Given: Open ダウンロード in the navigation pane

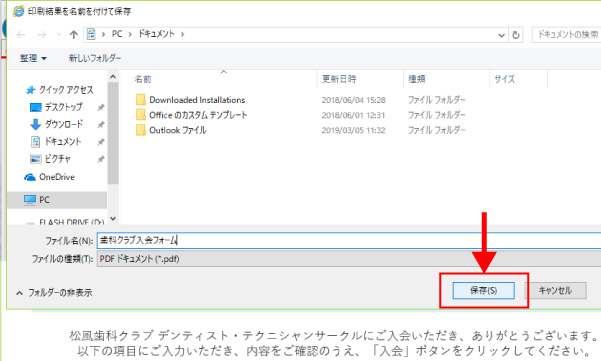Looking at the screenshot, I should [64, 124].
